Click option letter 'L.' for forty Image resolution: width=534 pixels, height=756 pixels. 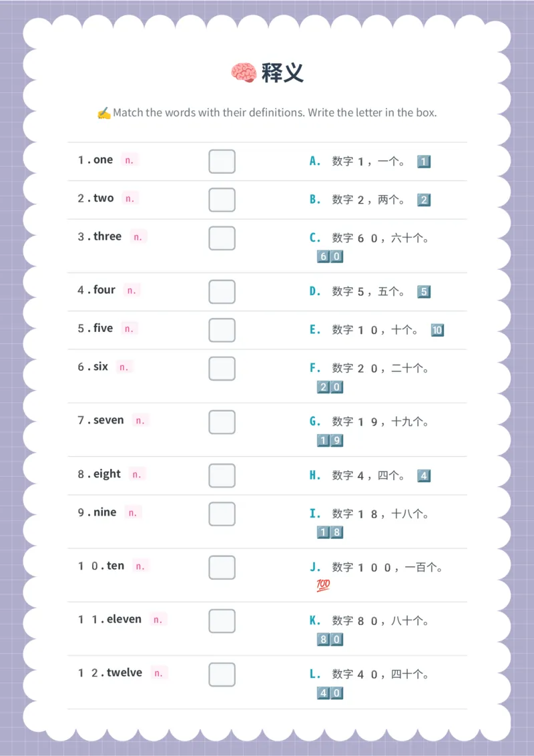pyautogui.click(x=315, y=674)
